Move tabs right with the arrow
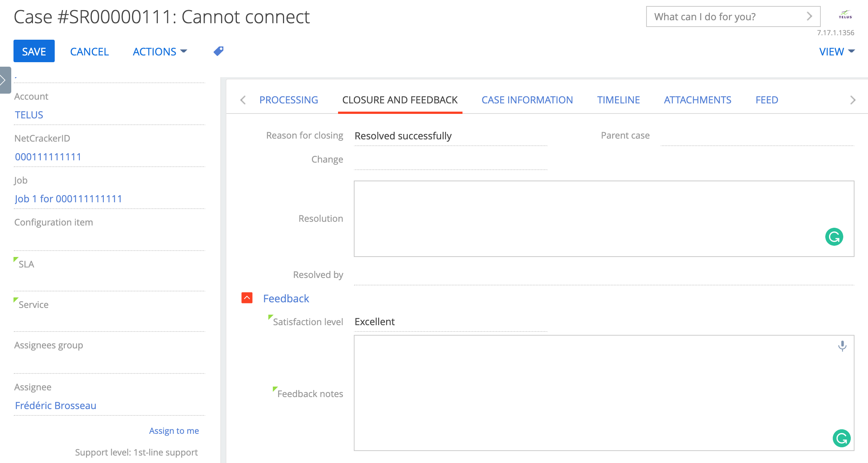Viewport: 868px width, 463px height. tap(853, 100)
